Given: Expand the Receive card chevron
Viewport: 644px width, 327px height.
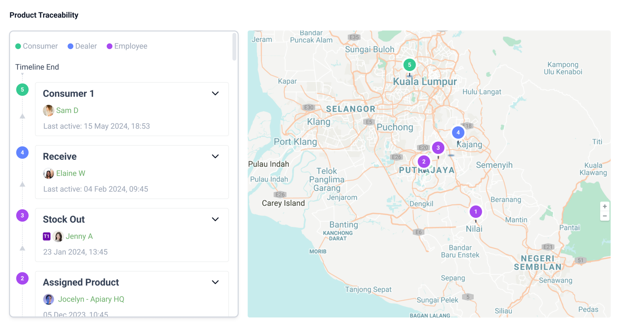Looking at the screenshot, I should pos(215,156).
